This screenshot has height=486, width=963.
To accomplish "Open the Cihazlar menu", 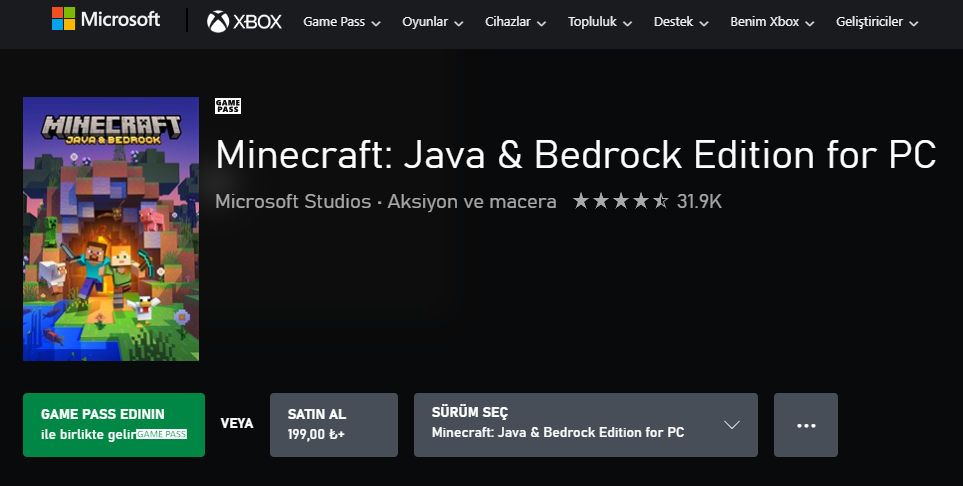I will (x=515, y=22).
